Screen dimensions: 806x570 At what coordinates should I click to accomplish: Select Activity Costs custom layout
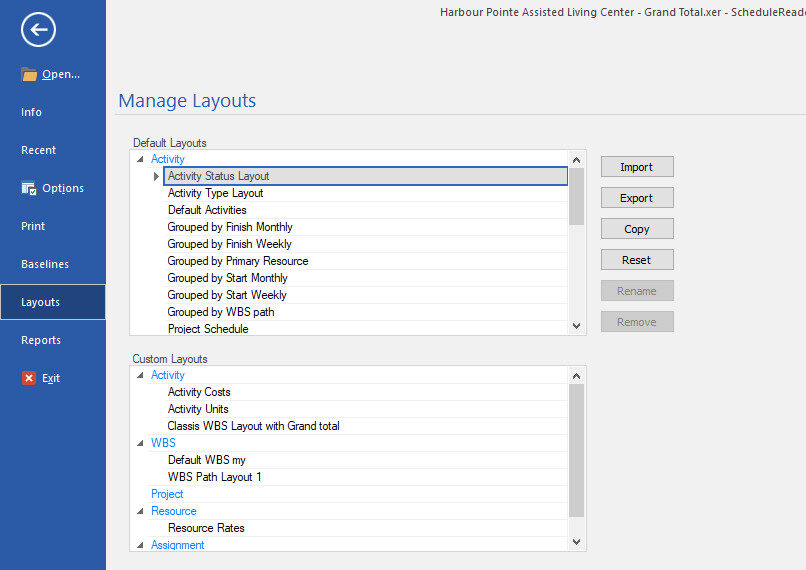[365, 392]
